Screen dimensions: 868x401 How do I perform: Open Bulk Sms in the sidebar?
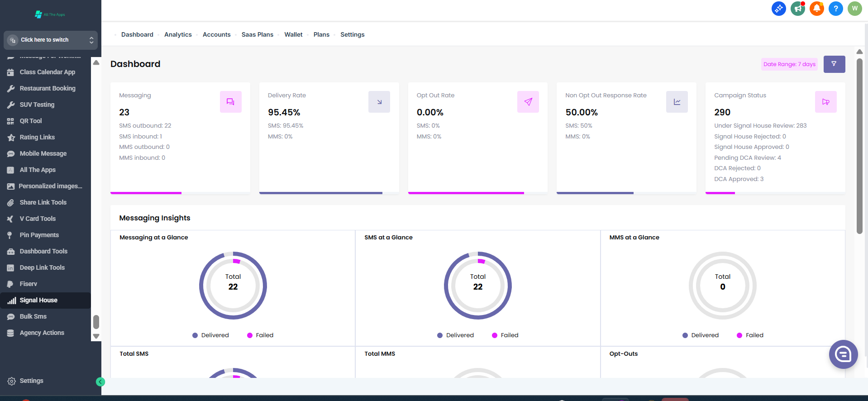(x=33, y=316)
